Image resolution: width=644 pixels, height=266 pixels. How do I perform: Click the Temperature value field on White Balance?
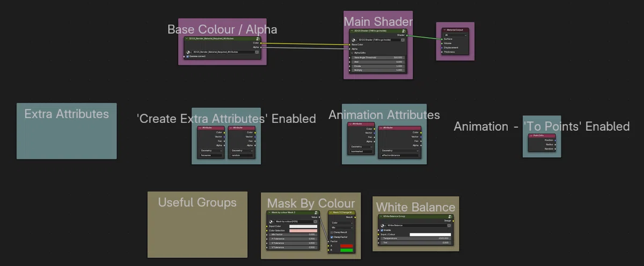point(415,239)
